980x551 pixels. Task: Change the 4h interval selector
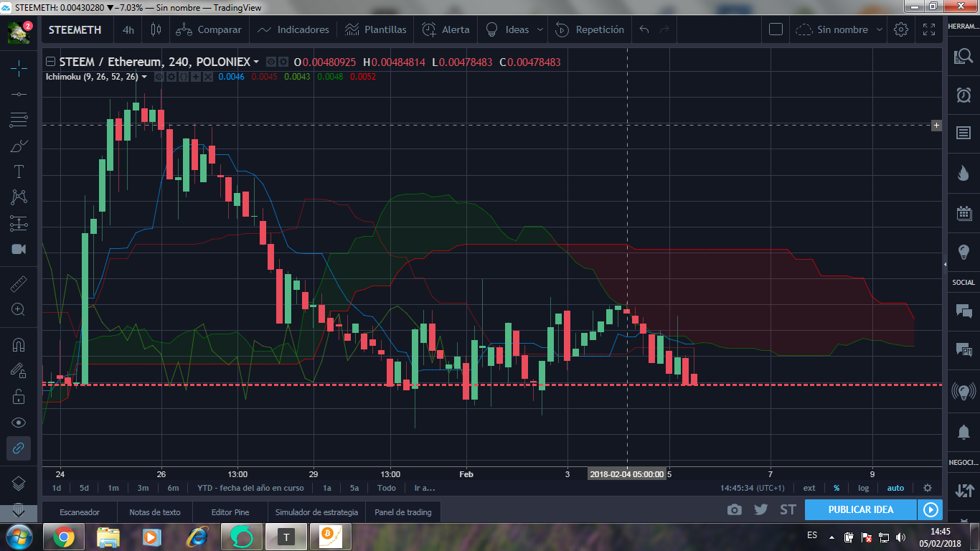click(128, 29)
